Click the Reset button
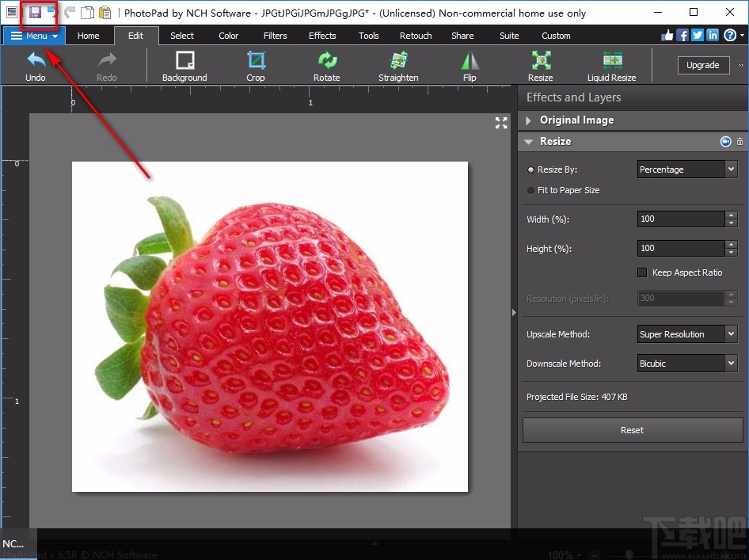Image resolution: width=749 pixels, height=560 pixels. (x=632, y=430)
